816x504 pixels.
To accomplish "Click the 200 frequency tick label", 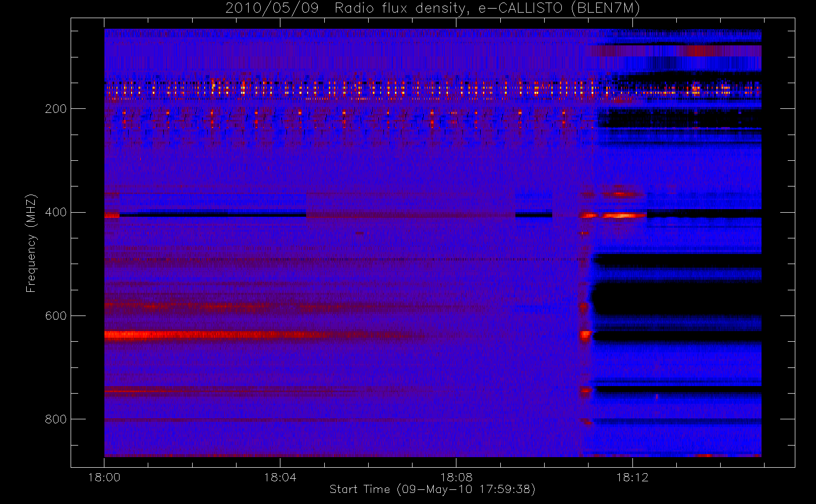I will 56,109.
